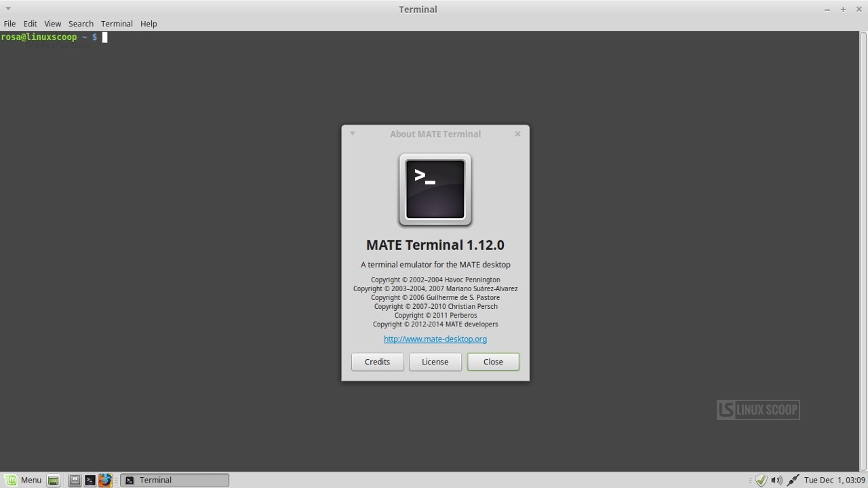This screenshot has height=488, width=868.
Task: Click 'Copyright © 2002–2004 Havoc Pennington' line
Action: [x=435, y=280]
